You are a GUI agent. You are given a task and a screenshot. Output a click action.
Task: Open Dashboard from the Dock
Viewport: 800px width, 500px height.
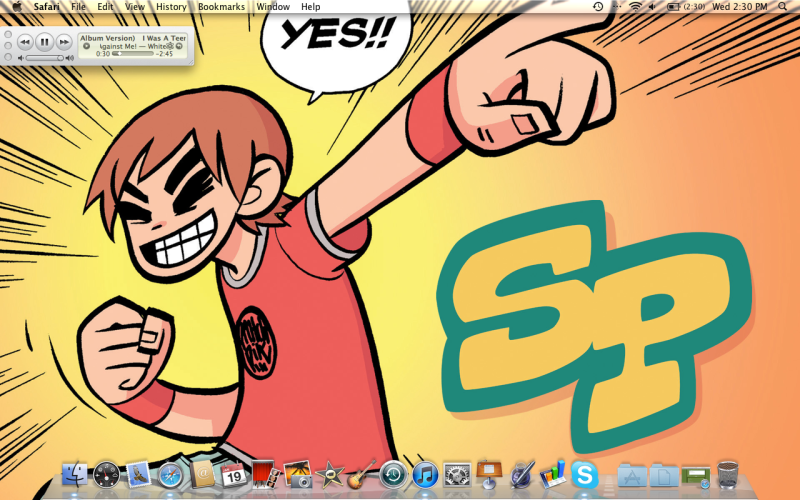107,474
